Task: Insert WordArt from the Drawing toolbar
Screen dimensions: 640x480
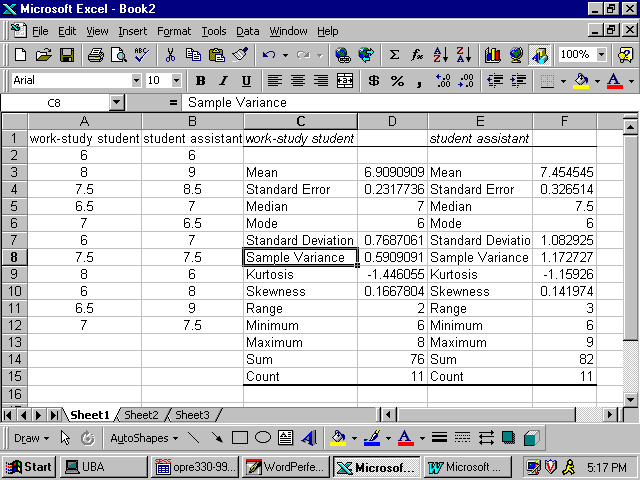Action: [x=309, y=438]
